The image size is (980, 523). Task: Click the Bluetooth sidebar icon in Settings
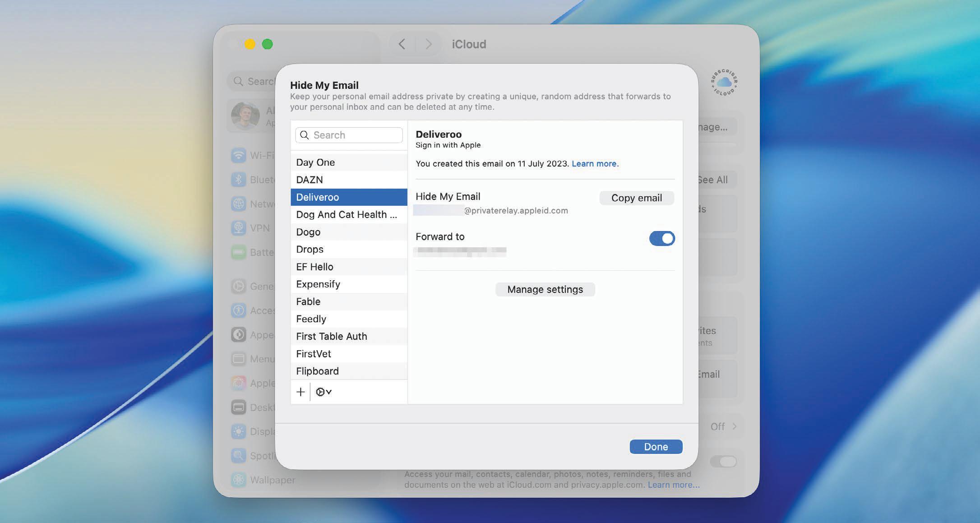(239, 180)
